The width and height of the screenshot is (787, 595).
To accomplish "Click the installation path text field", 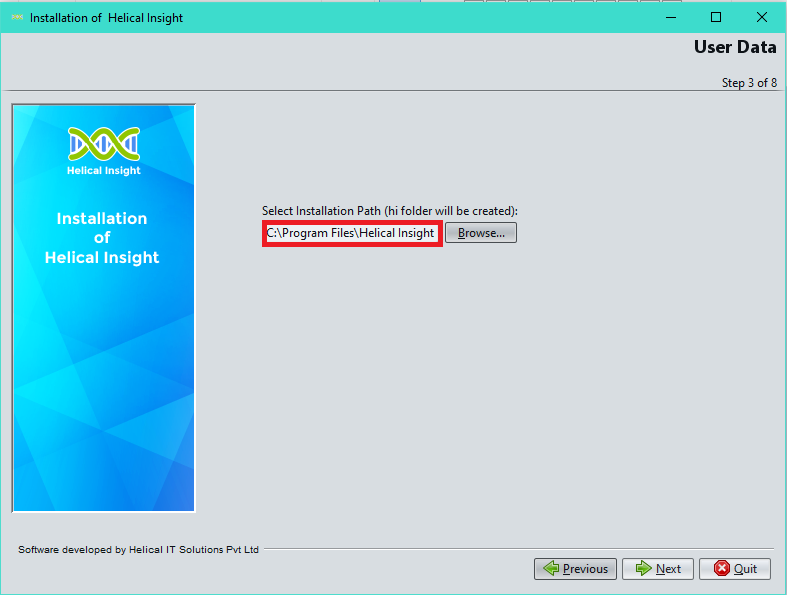I will [352, 233].
